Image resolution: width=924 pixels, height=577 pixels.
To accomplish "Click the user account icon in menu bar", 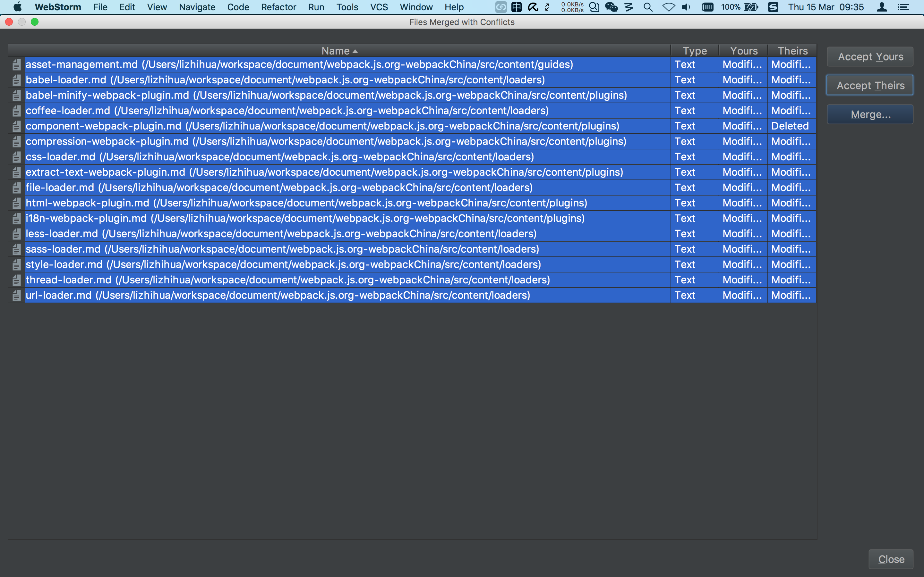I will click(x=883, y=7).
